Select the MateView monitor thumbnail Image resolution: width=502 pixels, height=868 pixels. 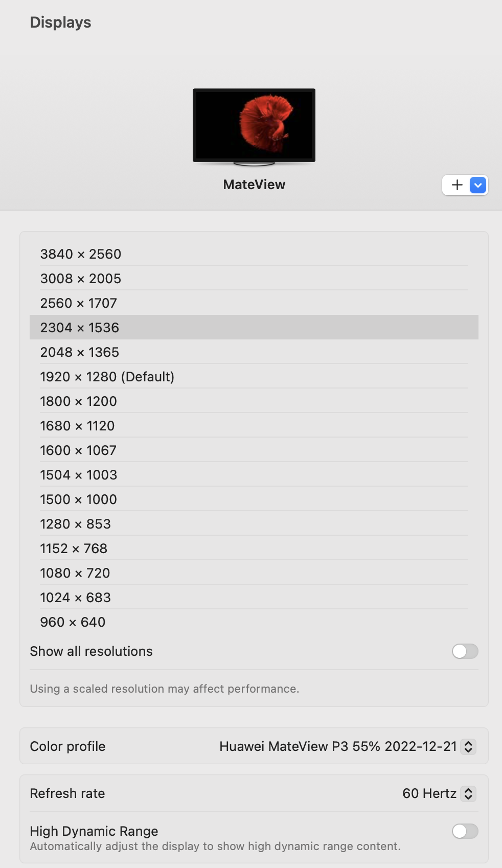(254, 127)
